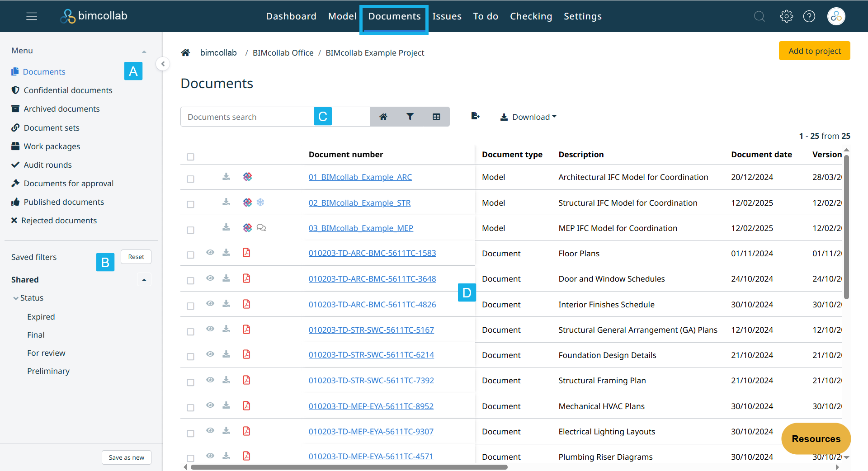
Task: Click the Reset saved filters button
Action: 136,257
